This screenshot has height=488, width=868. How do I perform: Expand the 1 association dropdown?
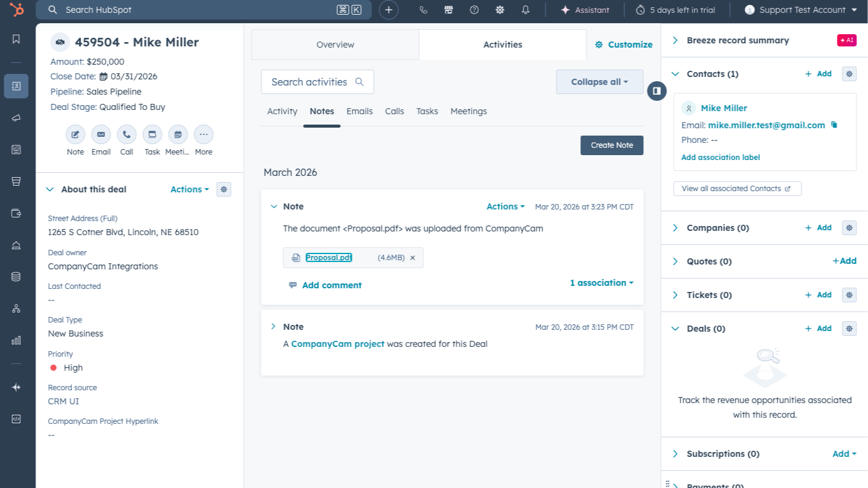coord(601,283)
